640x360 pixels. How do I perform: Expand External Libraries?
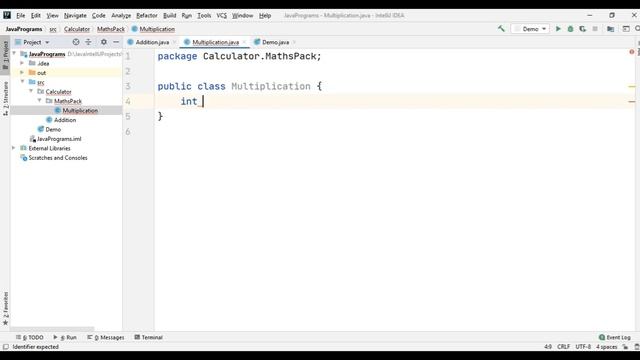pos(14,148)
